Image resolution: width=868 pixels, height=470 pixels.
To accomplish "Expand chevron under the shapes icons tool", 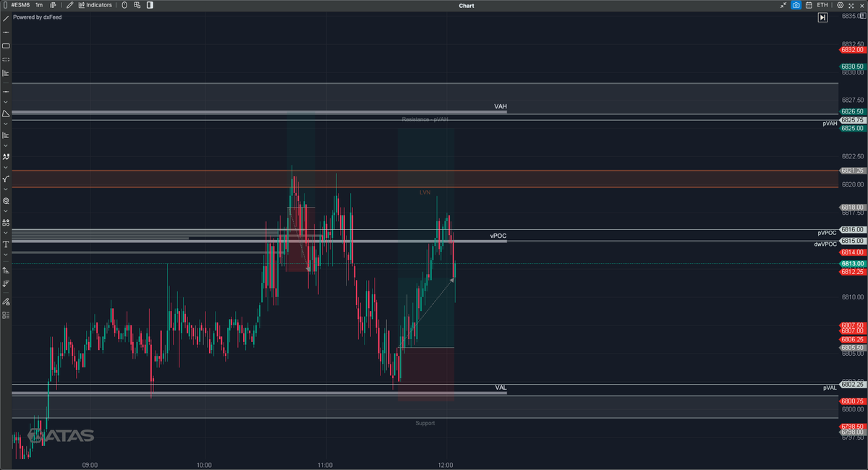I will [x=6, y=233].
